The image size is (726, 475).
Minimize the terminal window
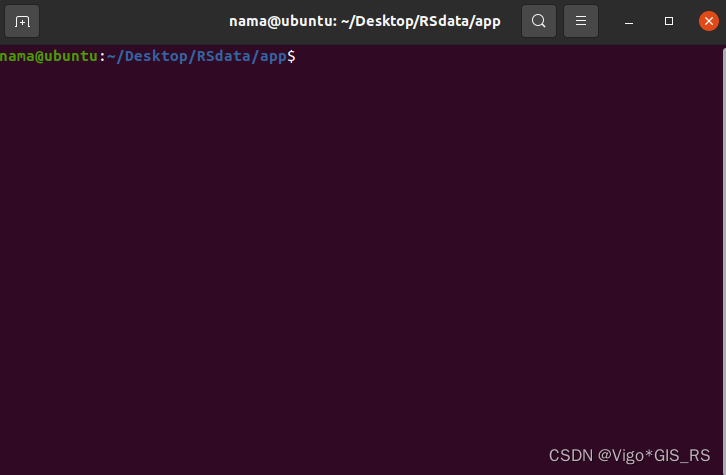coord(629,21)
